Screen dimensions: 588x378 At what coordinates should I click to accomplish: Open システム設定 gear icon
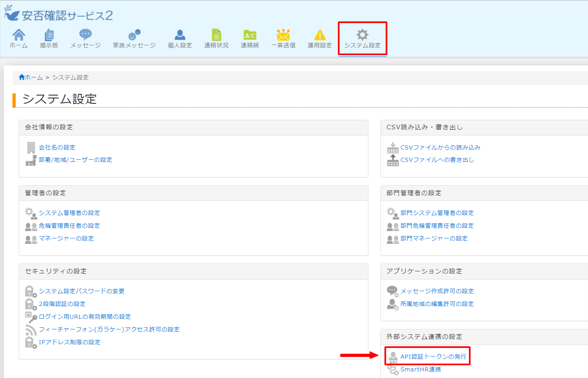pos(362,35)
